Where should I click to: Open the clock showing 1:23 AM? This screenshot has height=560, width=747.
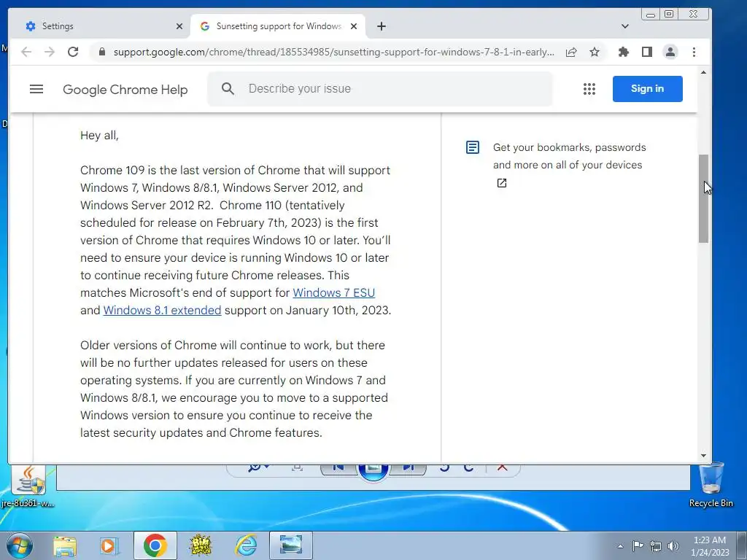pos(710,545)
